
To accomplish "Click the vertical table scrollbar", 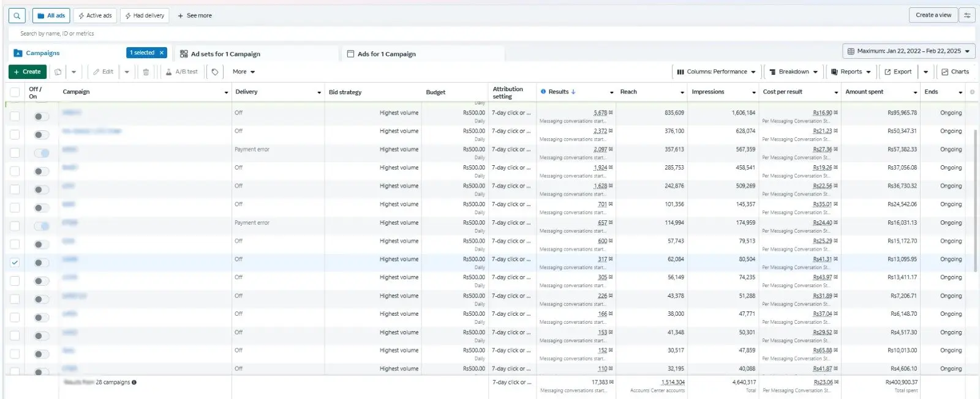I will 975,200.
